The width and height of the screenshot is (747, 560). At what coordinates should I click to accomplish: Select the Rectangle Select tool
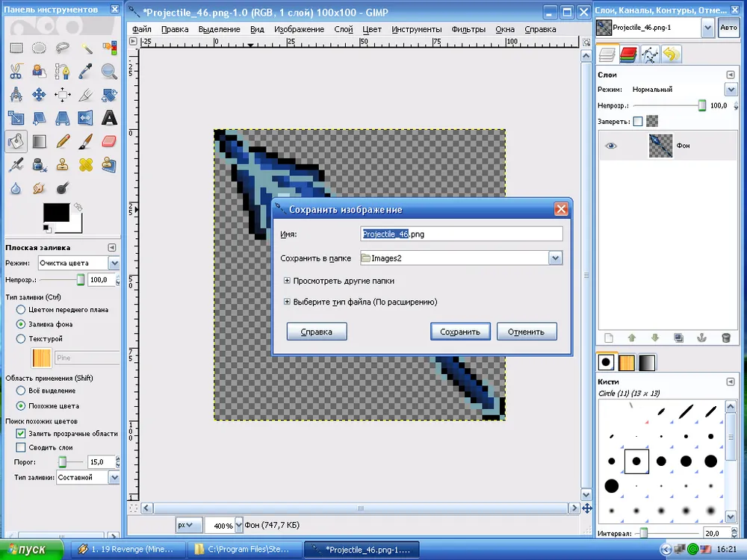pyautogui.click(x=16, y=49)
